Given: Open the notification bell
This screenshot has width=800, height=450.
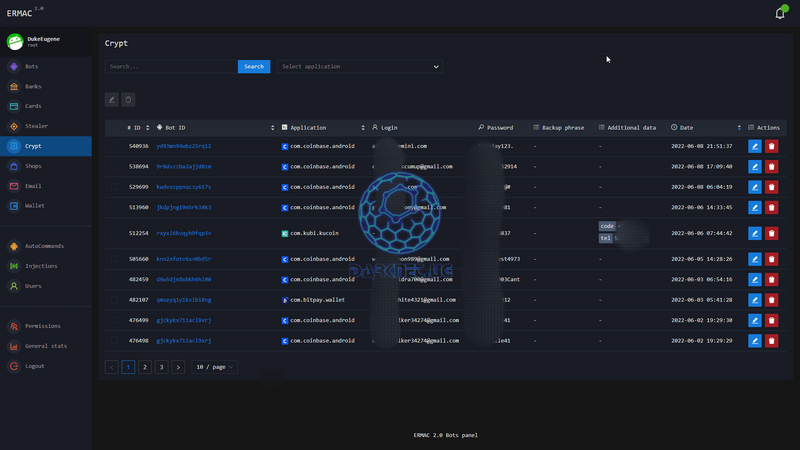Looking at the screenshot, I should coord(780,13).
